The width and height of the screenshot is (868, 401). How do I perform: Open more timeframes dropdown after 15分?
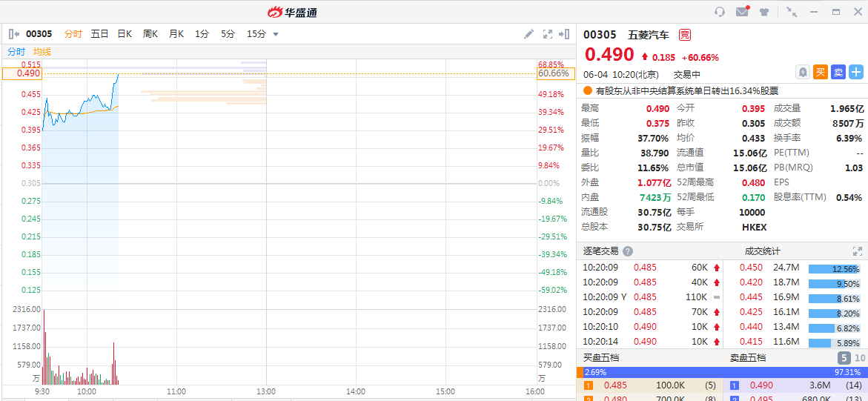click(x=276, y=34)
